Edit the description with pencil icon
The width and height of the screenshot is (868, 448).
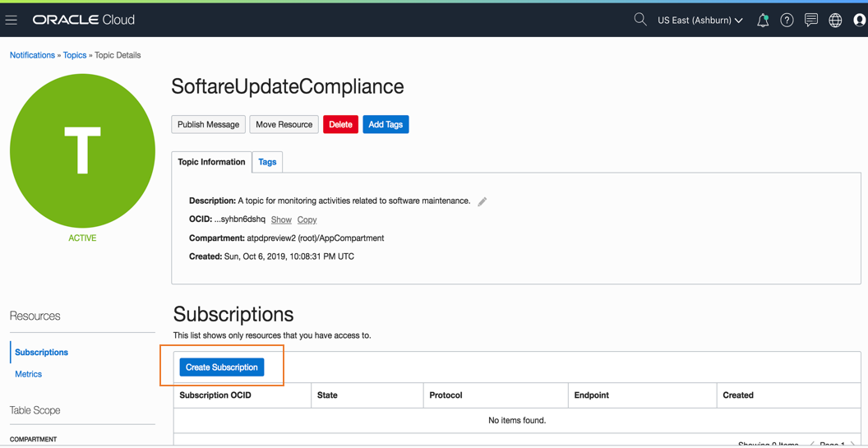[x=482, y=201]
